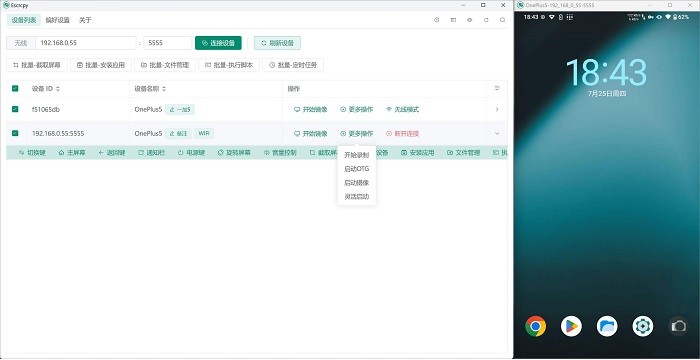Close 更多操作 dropdown on 192.168.0.55:5555 row
Viewport: 700px width, 360px height.
click(x=357, y=134)
